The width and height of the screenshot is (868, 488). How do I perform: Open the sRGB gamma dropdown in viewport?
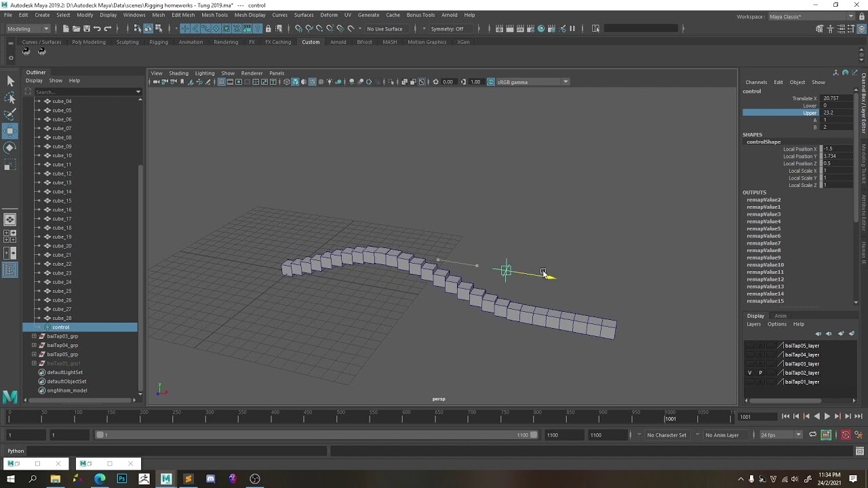(566, 81)
